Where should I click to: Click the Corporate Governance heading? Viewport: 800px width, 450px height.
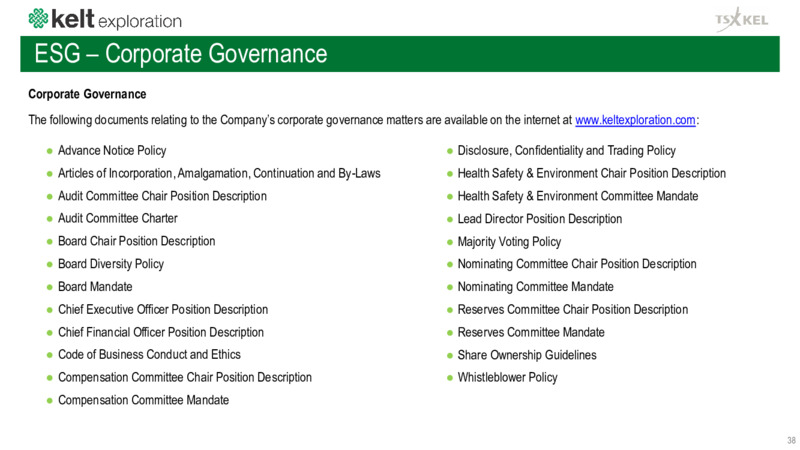87,94
